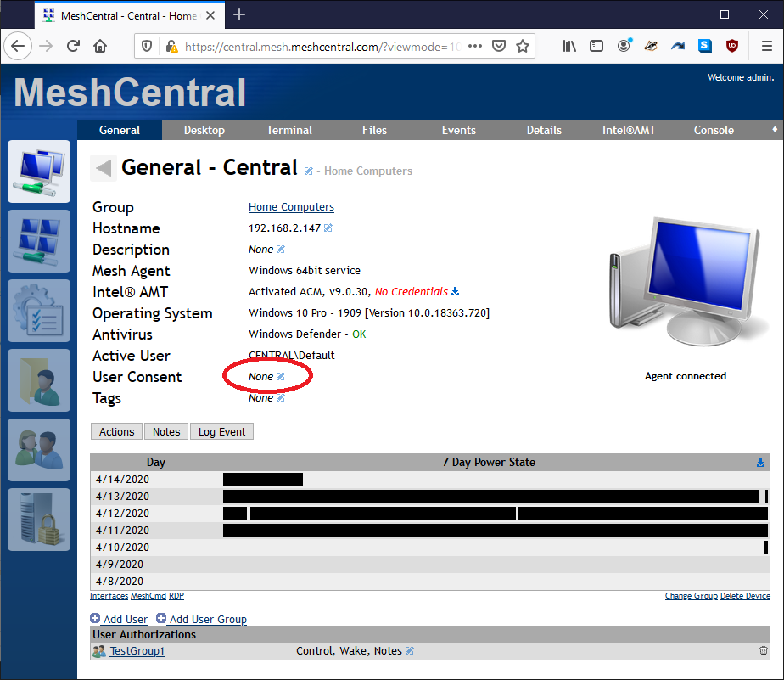This screenshot has width=784, height=680.
Task: Click the back arrow beside General - Central
Action: point(104,167)
